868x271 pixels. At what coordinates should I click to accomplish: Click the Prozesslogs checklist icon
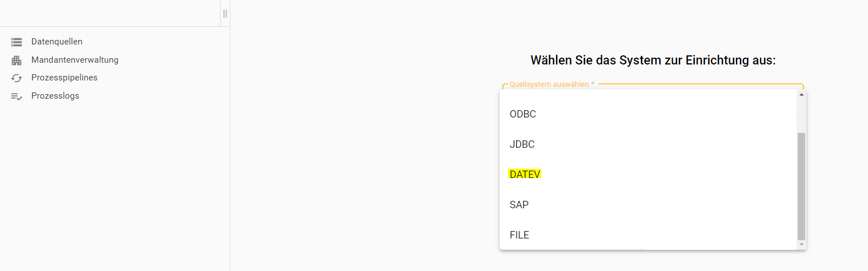(x=17, y=96)
